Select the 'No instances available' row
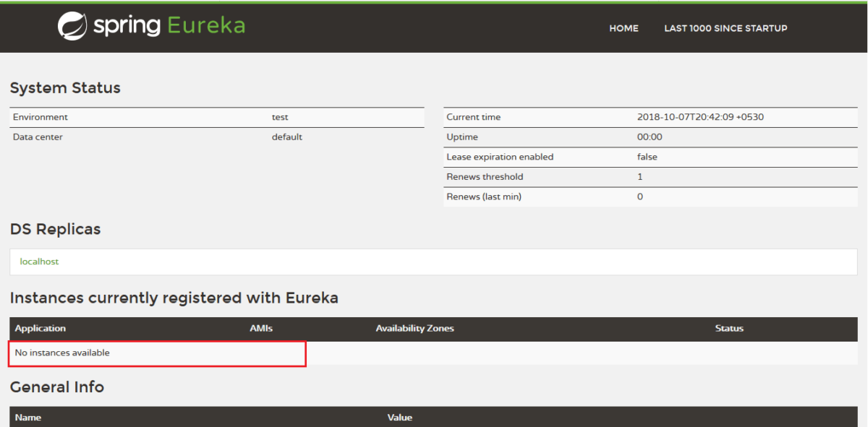Image resolution: width=868 pixels, height=427 pixels. (x=62, y=353)
